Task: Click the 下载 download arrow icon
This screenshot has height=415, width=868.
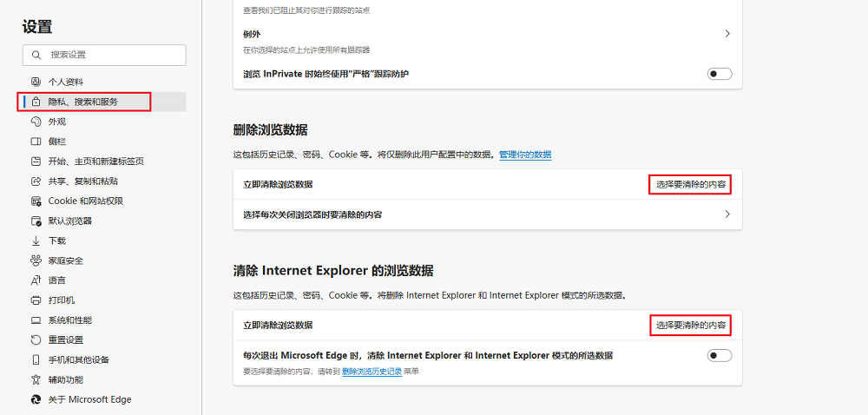Action: 36,240
